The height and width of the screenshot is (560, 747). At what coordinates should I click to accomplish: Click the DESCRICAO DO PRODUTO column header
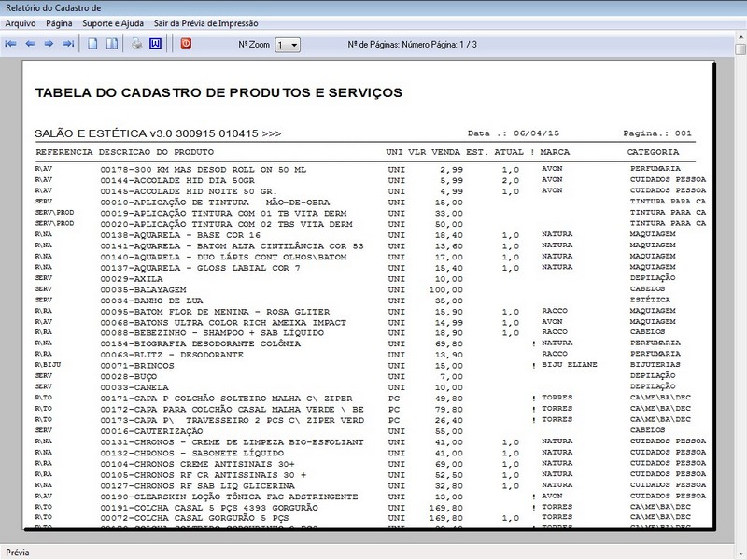(156, 151)
